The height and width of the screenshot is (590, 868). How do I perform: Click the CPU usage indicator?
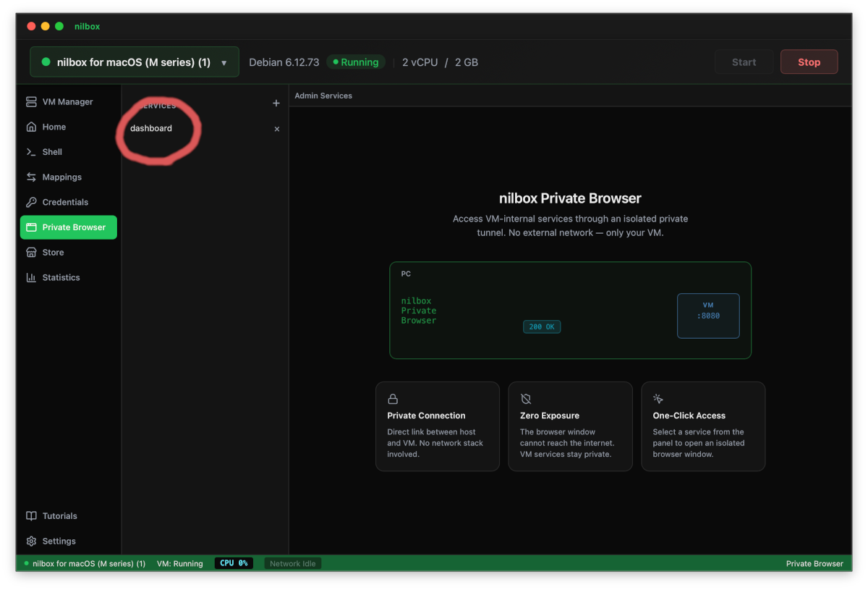point(234,563)
